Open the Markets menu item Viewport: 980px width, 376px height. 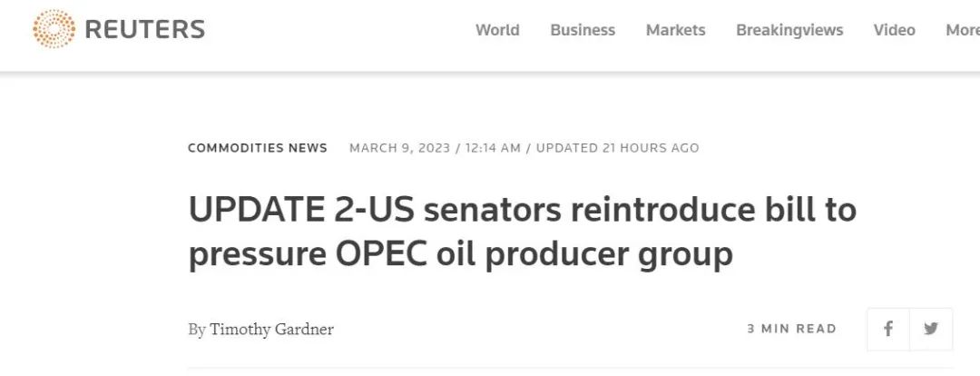coord(675,30)
